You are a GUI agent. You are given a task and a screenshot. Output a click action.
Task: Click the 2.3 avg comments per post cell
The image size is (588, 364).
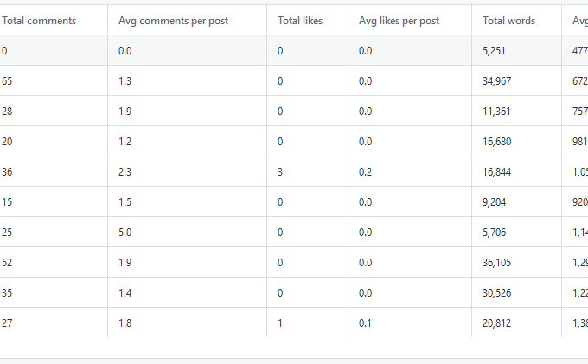(x=125, y=172)
